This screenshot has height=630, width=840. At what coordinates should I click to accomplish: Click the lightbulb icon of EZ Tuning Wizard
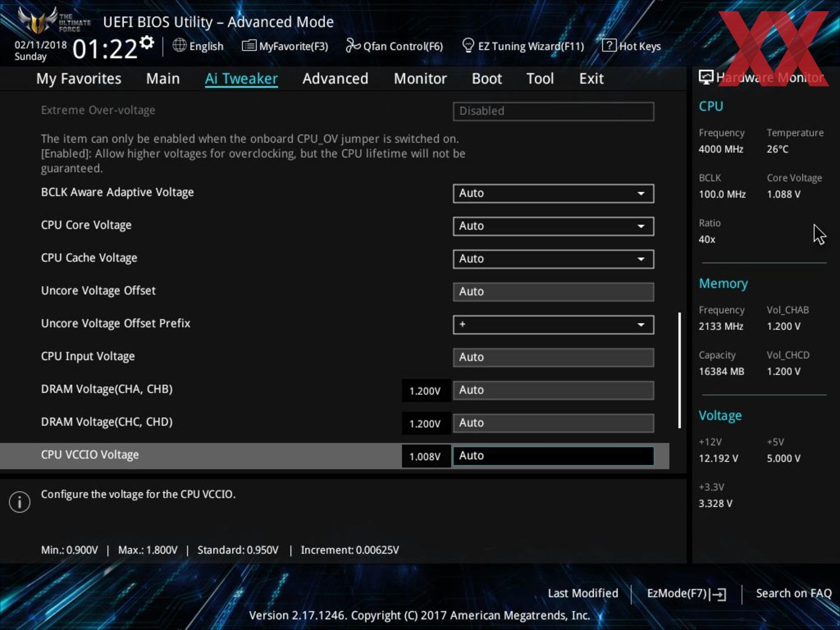point(468,45)
